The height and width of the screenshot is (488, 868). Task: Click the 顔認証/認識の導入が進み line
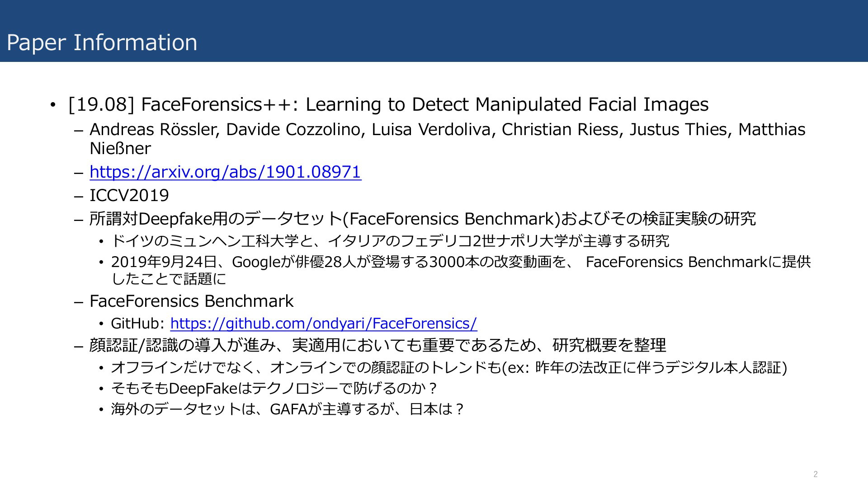377,346
